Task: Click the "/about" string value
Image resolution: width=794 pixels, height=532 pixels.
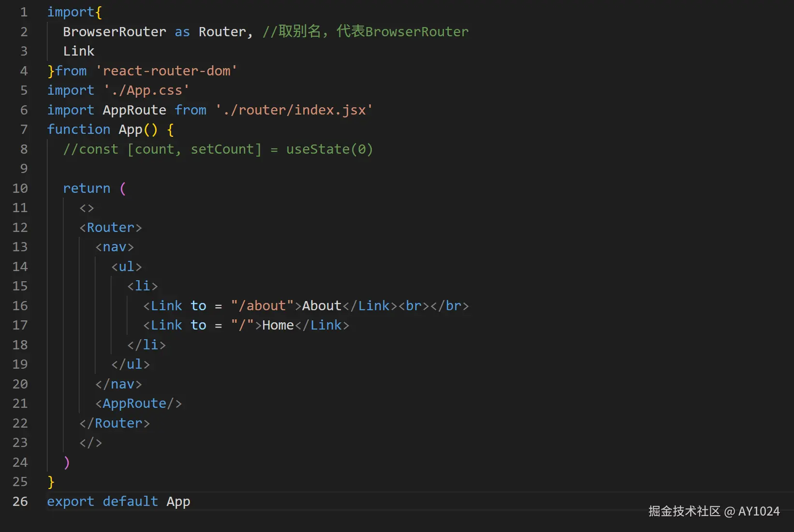Action: click(263, 306)
